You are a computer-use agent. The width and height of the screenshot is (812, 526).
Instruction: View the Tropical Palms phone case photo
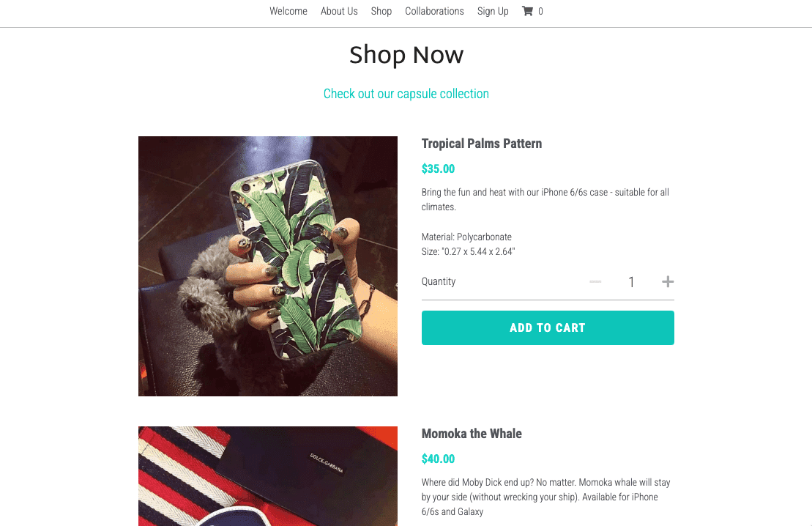(x=268, y=266)
